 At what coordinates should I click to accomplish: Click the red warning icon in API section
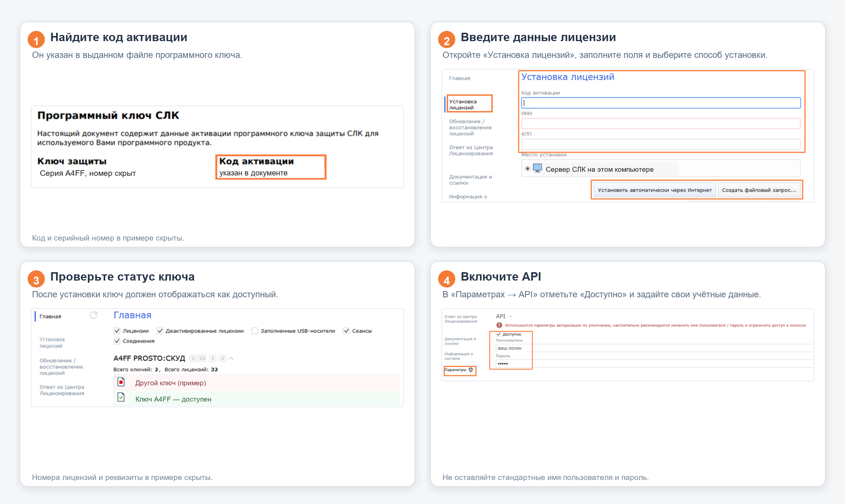click(x=499, y=325)
